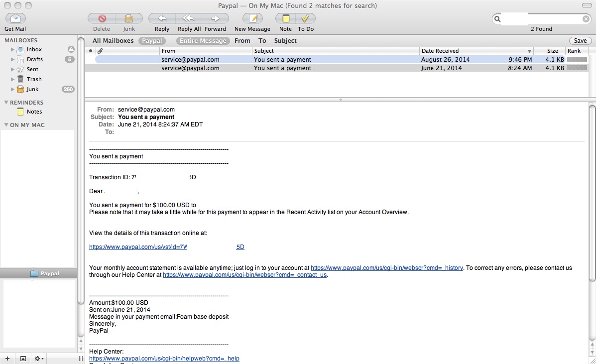596x364 pixels.
Task: Click the Reply All icon
Action: point(188,18)
